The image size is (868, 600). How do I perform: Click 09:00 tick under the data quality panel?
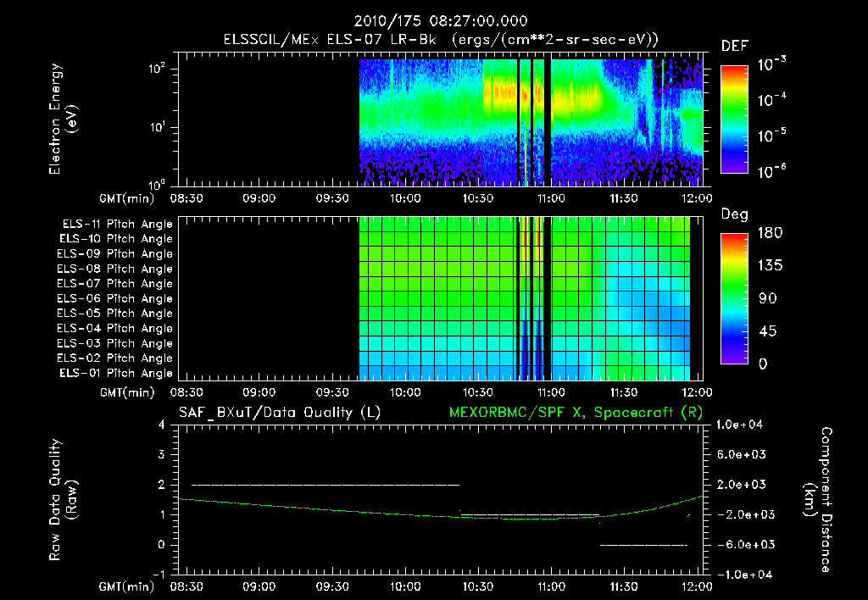coord(259,586)
